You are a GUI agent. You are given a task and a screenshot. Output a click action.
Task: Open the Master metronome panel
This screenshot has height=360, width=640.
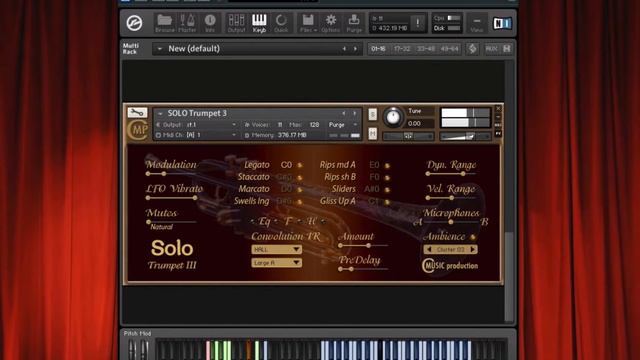click(x=187, y=23)
